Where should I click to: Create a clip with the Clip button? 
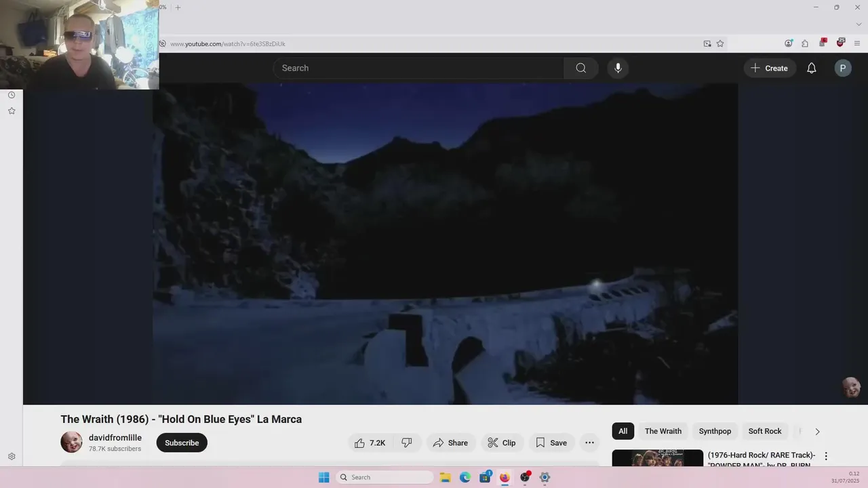tap(502, 443)
